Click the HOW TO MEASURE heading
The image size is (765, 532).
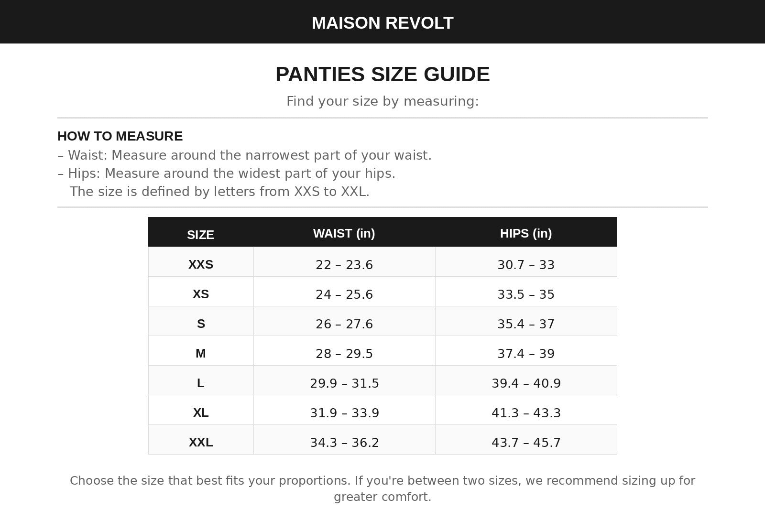[x=120, y=136]
